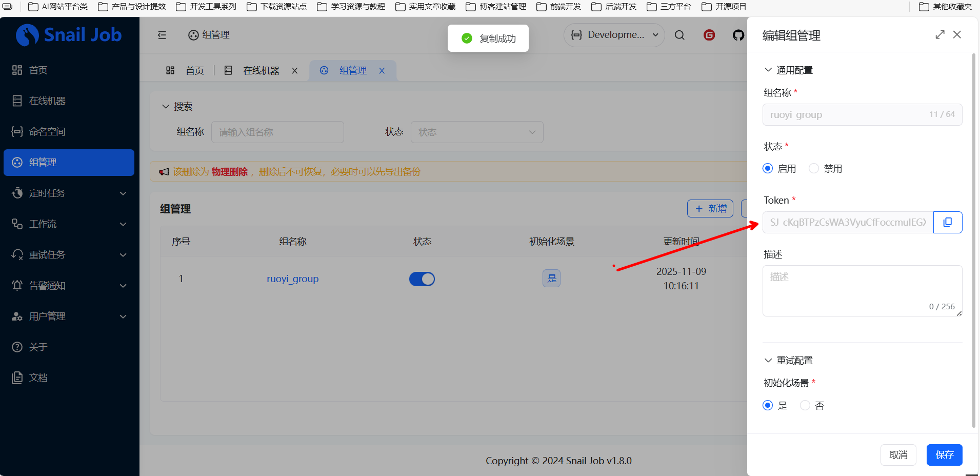Screen dimensions: 980x476
Task: Open the 状态 search filter dropdown
Action: (x=476, y=132)
